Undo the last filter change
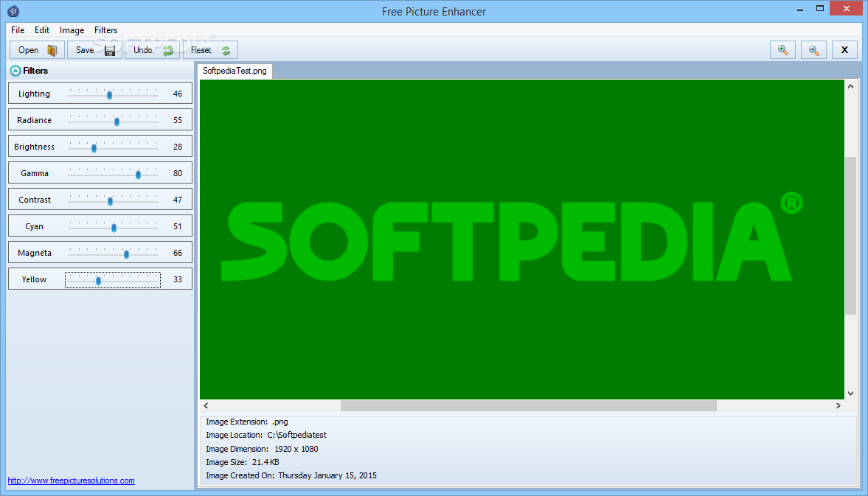The width and height of the screenshot is (868, 496). (152, 50)
